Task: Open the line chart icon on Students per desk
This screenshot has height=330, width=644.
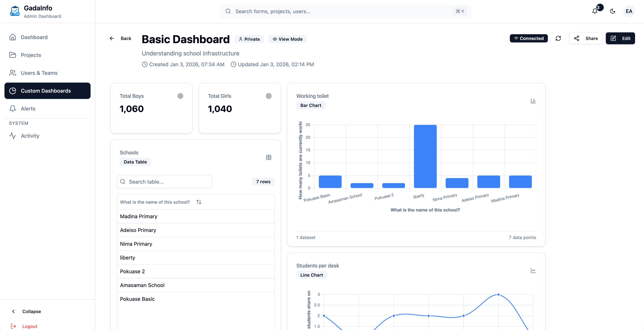Action: click(x=533, y=270)
